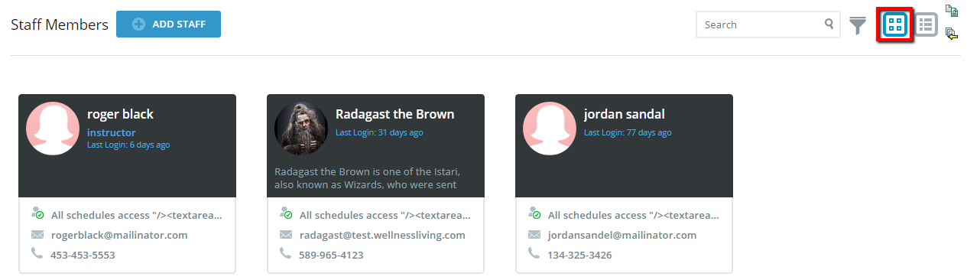The width and height of the screenshot is (980, 280).
Task: Click the instructor role label
Action: coord(112,132)
